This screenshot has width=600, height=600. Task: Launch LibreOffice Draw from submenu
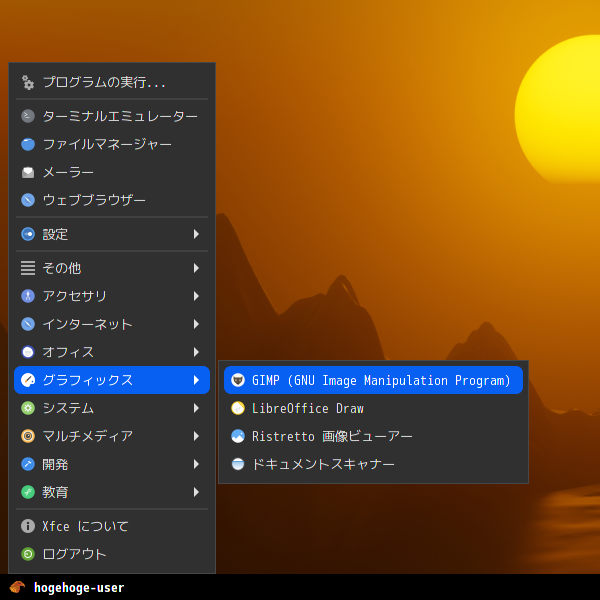373,408
